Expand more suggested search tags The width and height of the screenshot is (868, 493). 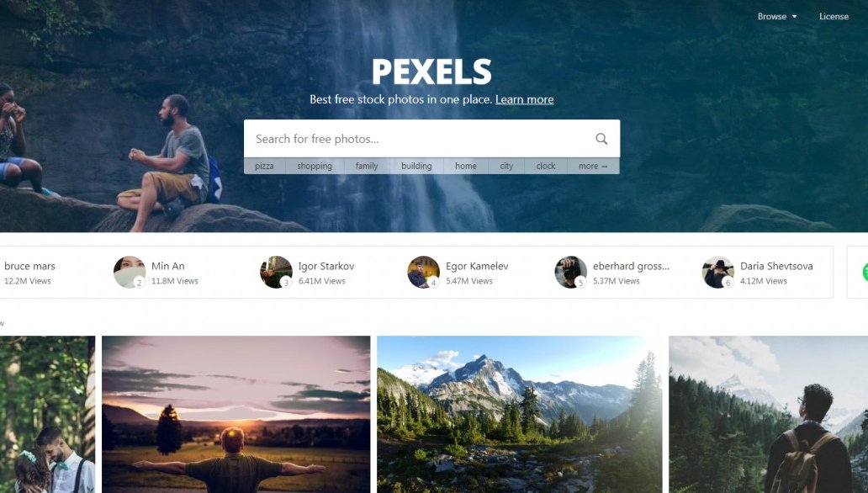point(593,167)
